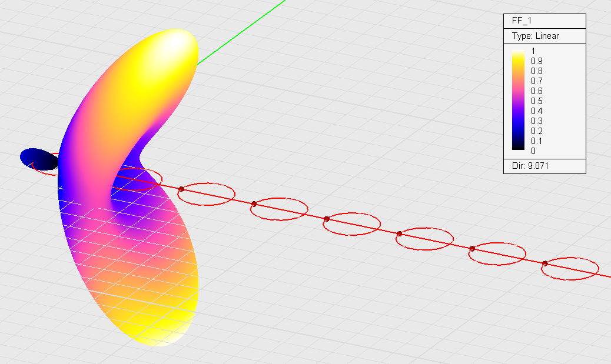Click the red node dot farthest from the pattern
Image resolution: width=611 pixels, height=364 pixels.
click(x=544, y=263)
